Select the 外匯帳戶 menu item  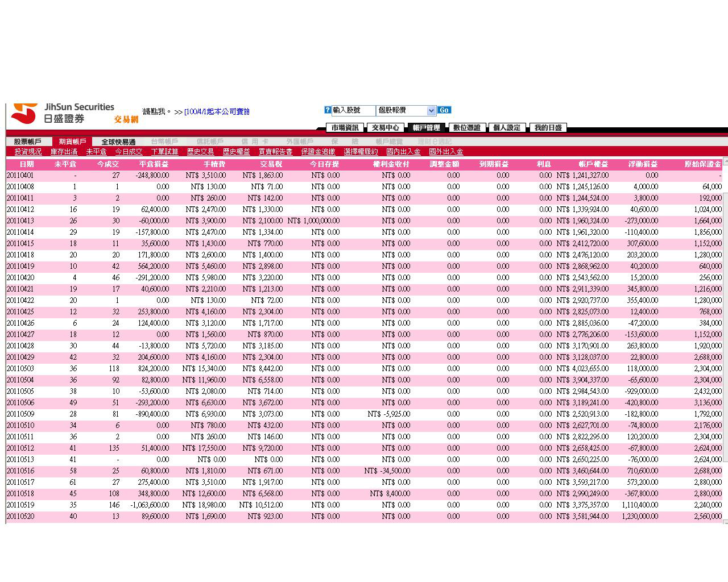[x=300, y=142]
